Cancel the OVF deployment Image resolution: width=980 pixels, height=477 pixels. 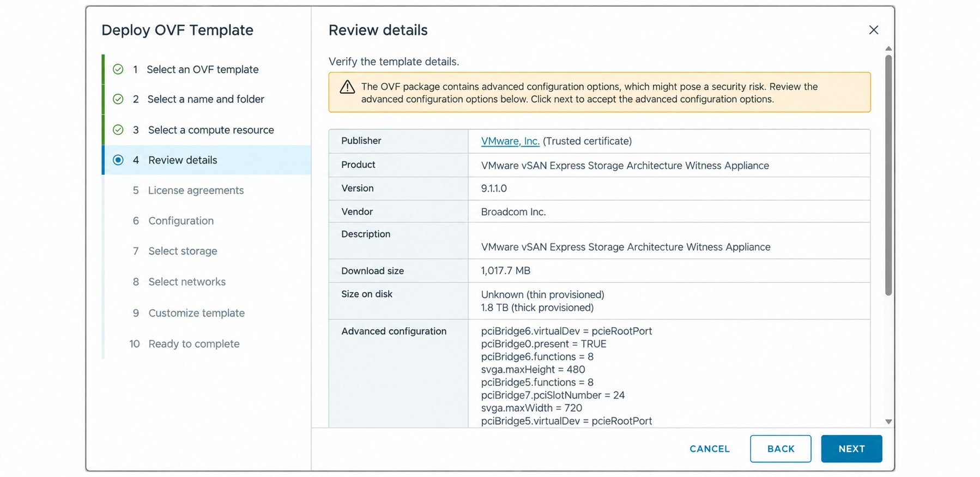click(x=709, y=449)
